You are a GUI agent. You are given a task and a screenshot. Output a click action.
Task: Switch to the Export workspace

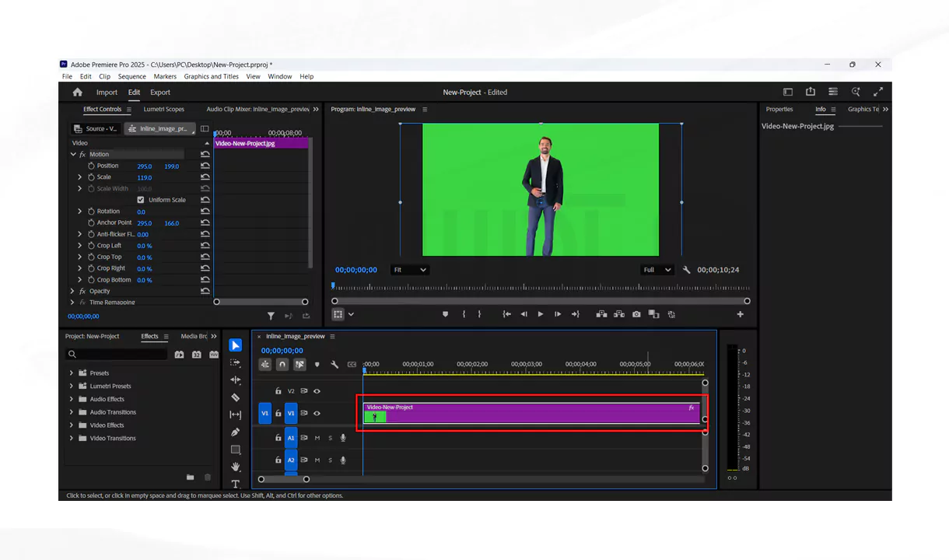[160, 93]
